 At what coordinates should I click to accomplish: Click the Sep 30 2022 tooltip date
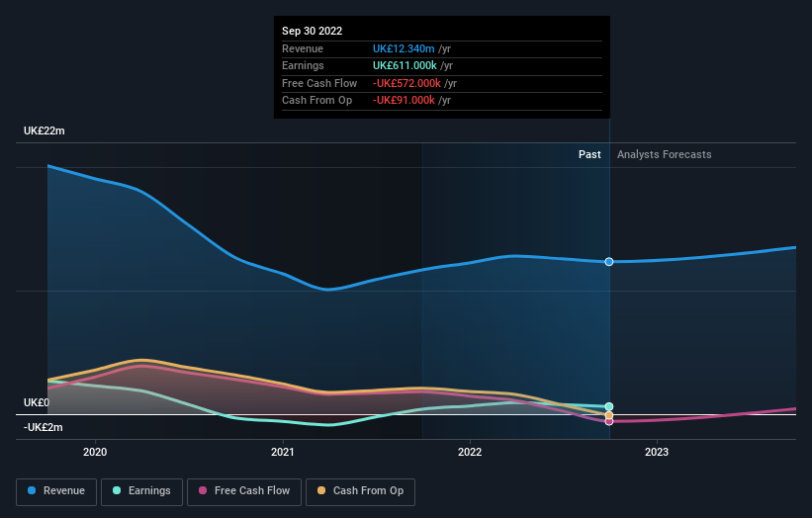(312, 31)
